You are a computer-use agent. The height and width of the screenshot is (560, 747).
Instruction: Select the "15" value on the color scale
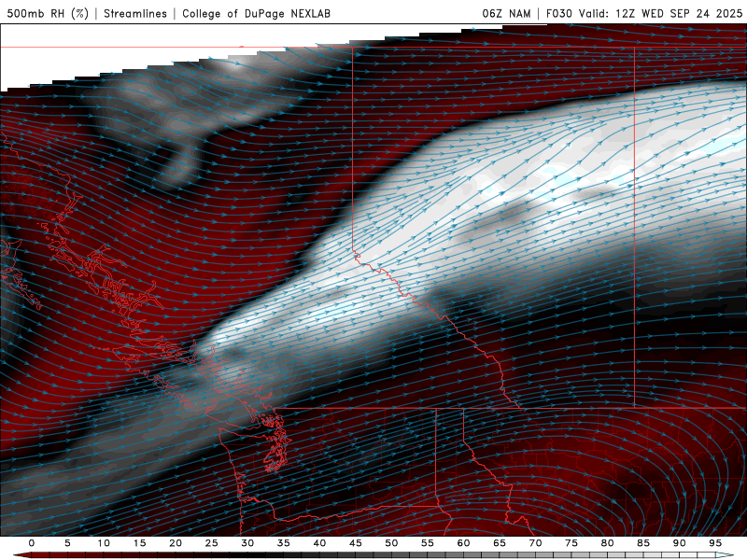[139, 543]
